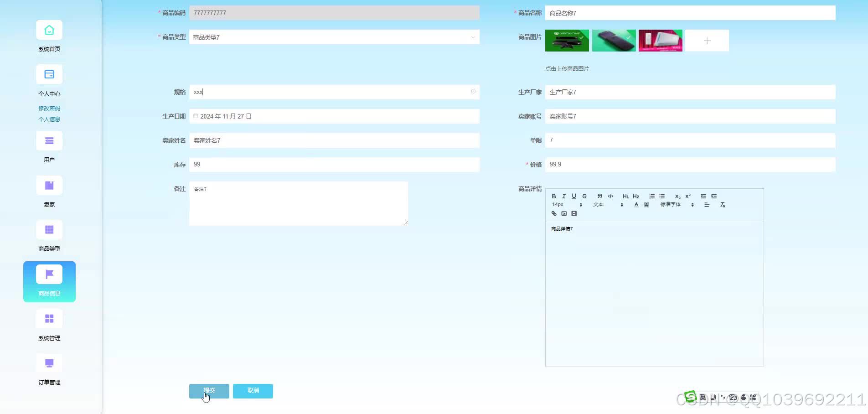Open the 标准字体 font family dropdown
868x414 pixels.
pyautogui.click(x=677, y=205)
